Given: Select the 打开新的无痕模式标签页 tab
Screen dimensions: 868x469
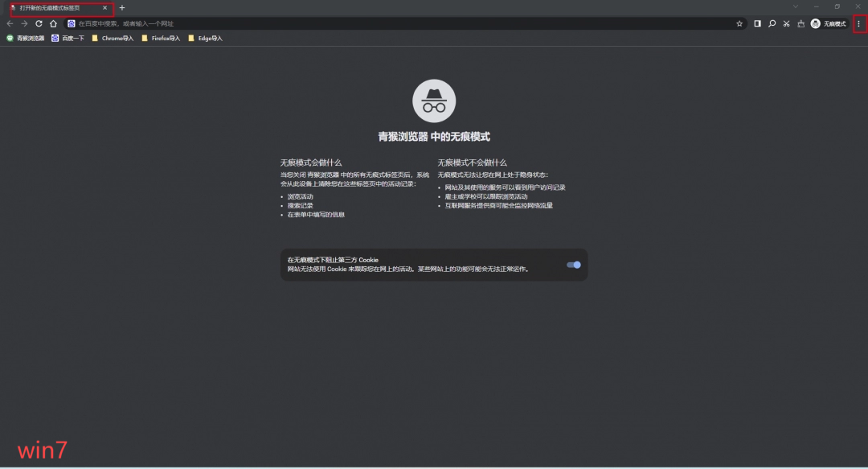Looking at the screenshot, I should 59,8.
